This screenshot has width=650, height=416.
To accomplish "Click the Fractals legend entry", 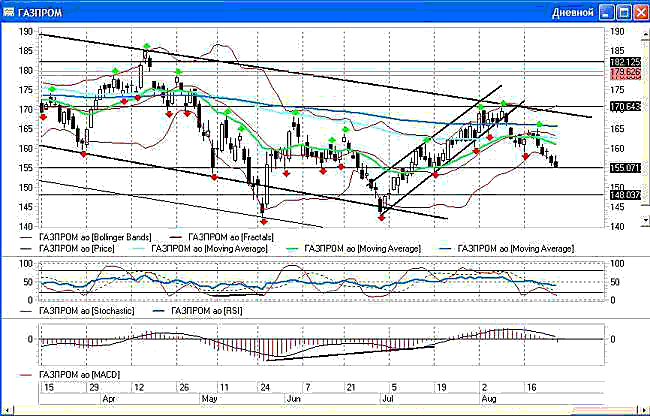I will (222, 237).
